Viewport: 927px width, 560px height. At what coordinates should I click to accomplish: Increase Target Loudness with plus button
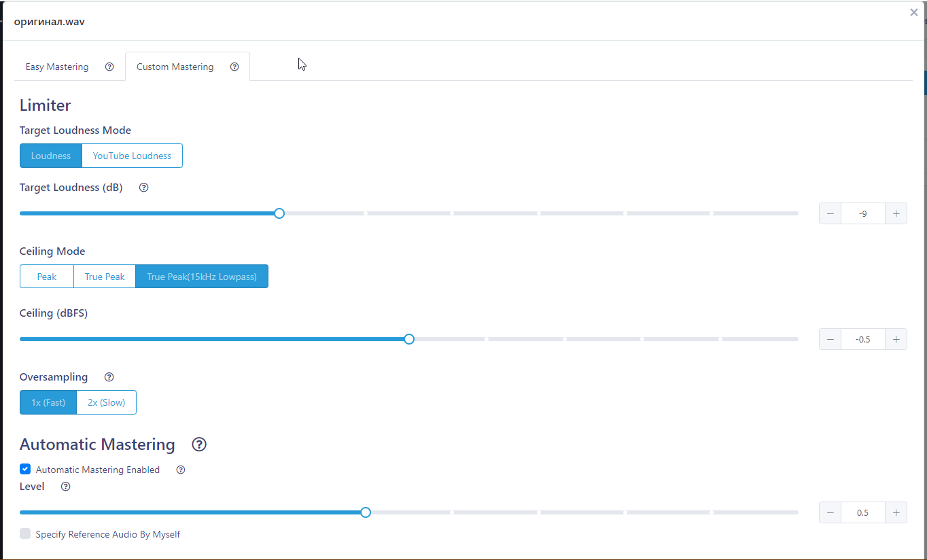pos(896,213)
